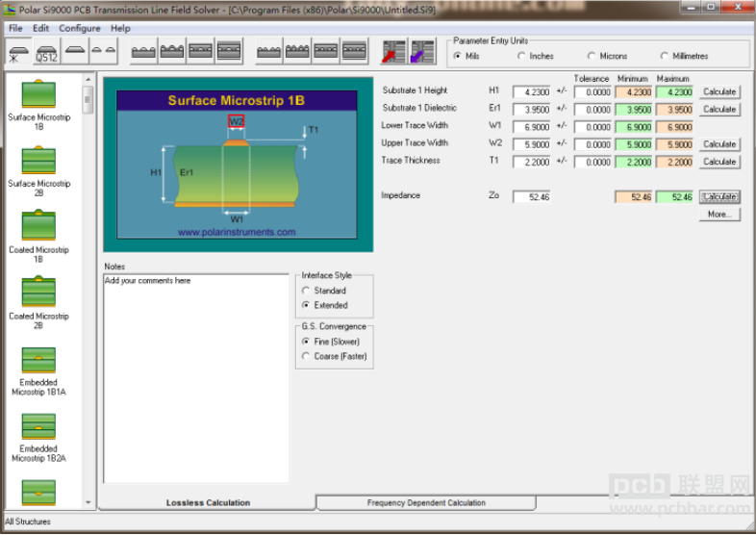Click Calculate for Substrate 1 Height
This screenshot has width=756, height=535.
(719, 91)
